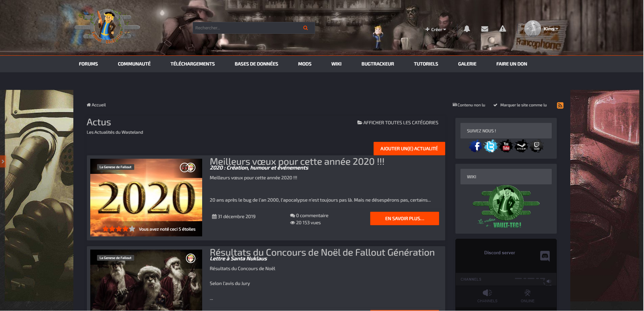Click the Actus page heading
The height and width of the screenshot is (311, 644).
[x=99, y=122]
